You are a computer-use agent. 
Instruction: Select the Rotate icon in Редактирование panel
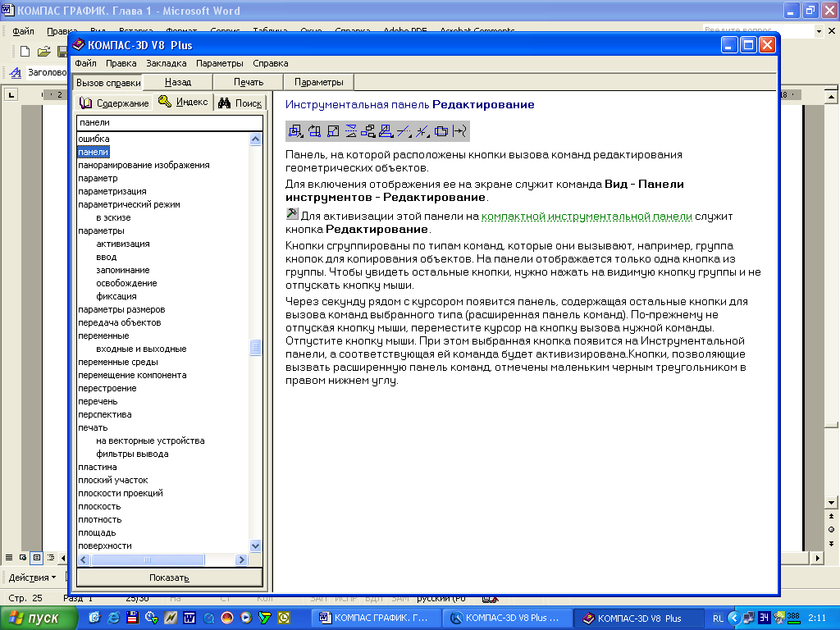[x=314, y=131]
